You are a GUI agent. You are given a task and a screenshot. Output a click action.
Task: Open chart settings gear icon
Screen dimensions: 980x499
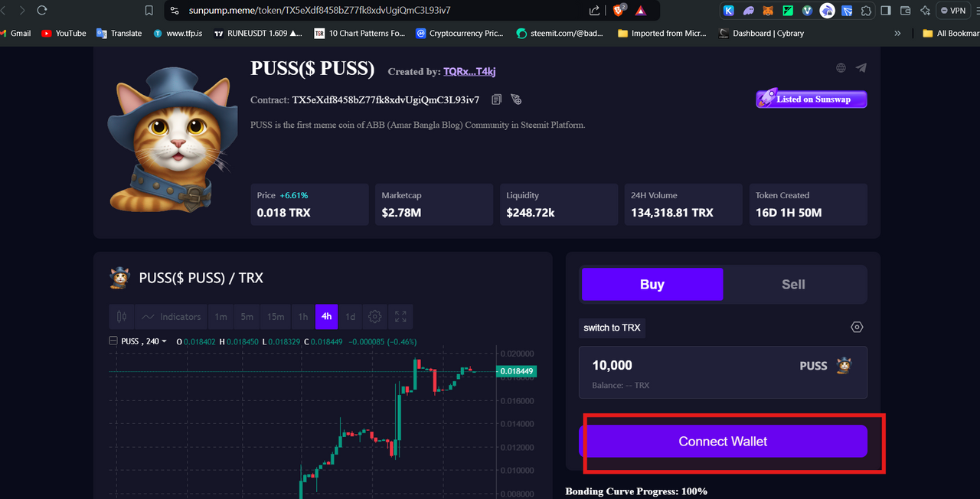coord(374,317)
